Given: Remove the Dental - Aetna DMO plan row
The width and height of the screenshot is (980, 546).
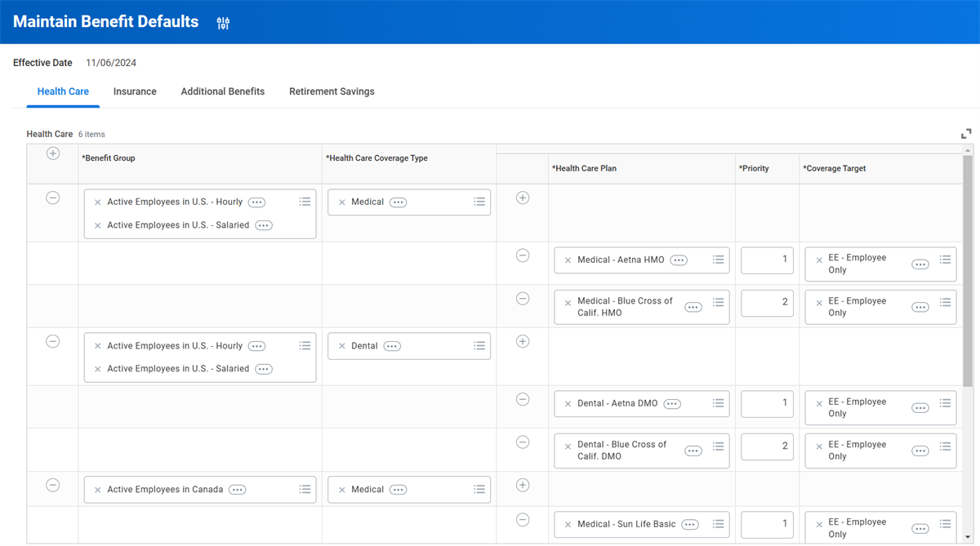Looking at the screenshot, I should 523,399.
